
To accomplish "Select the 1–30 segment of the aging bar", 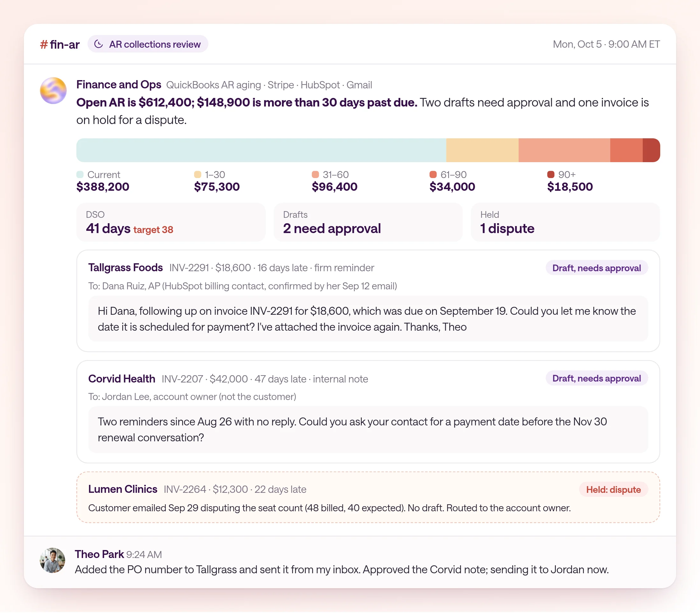I will [x=482, y=150].
